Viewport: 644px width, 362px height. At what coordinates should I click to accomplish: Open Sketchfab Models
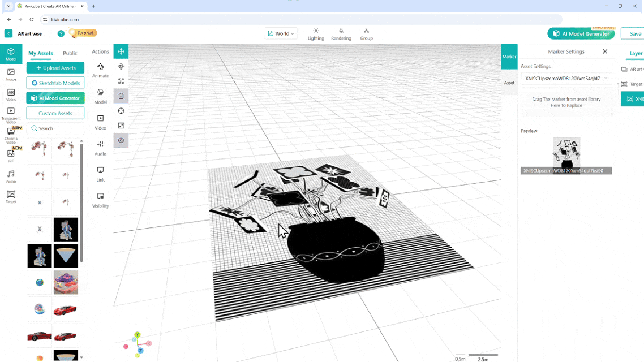[x=55, y=83]
